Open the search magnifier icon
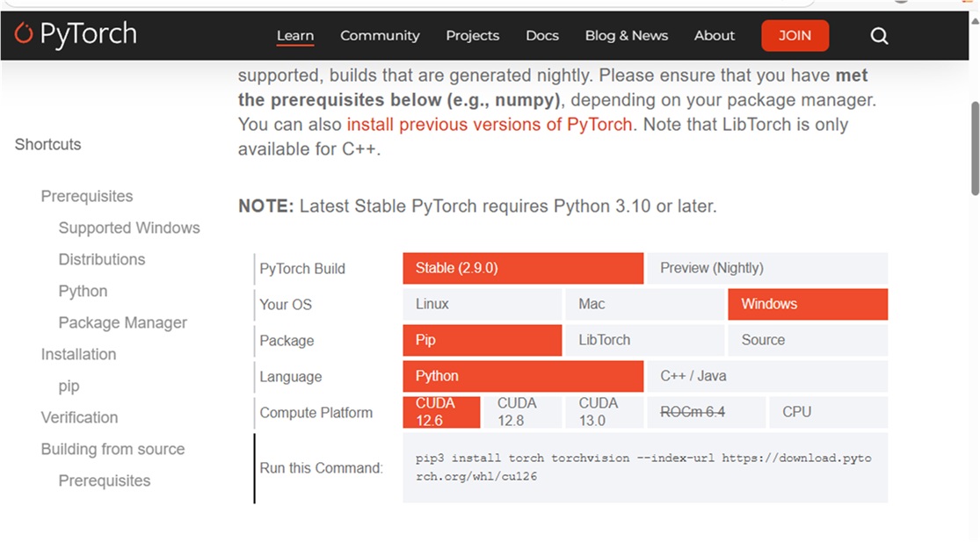 [879, 36]
